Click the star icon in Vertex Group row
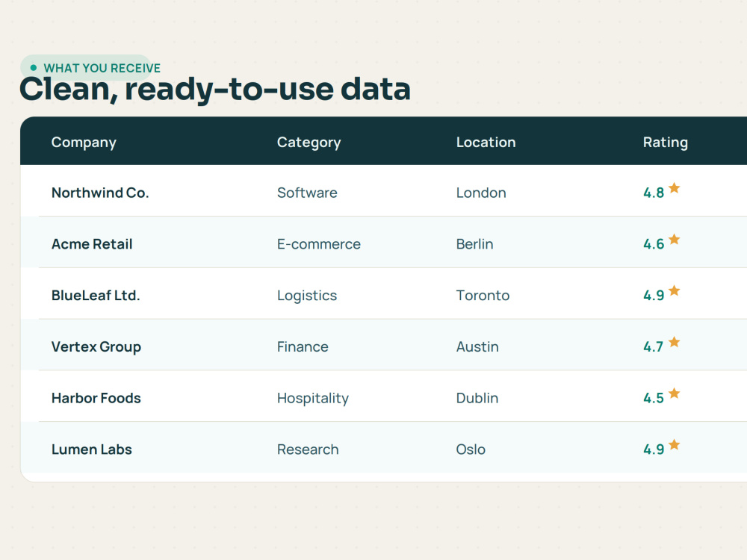This screenshot has height=560, width=747. 674,343
